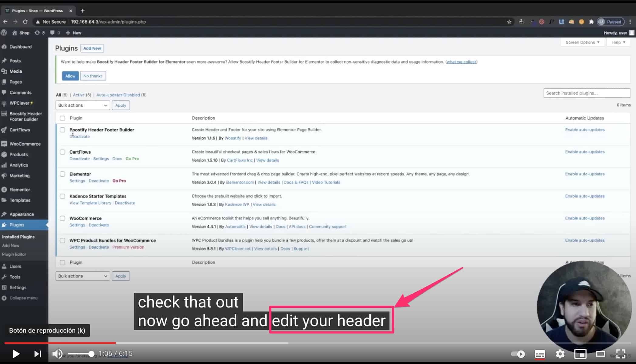
Task: Click Allow on the Boostify notice
Action: tap(70, 76)
